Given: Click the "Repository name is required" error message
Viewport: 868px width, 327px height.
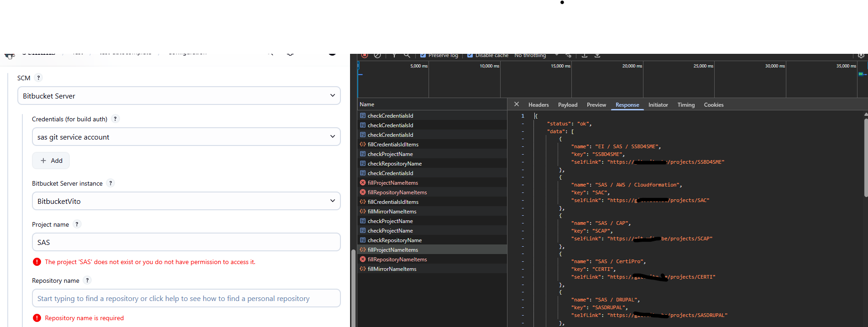Looking at the screenshot, I should 84,318.
